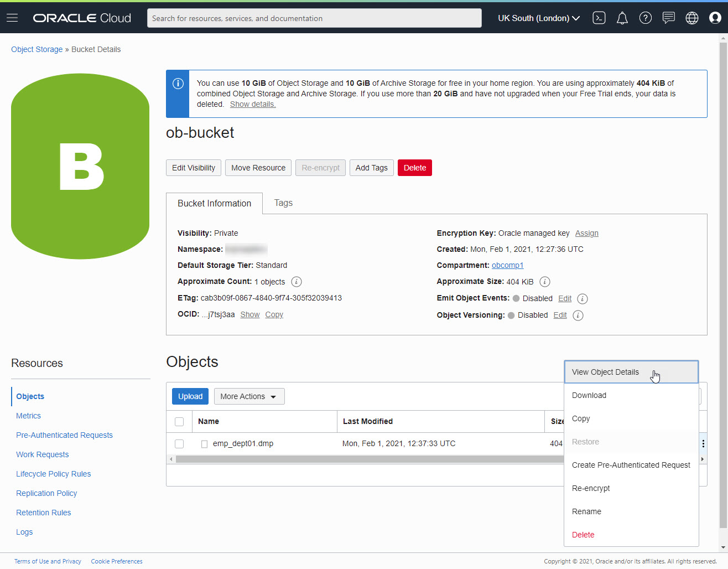
Task: Open the three-dot actions menu for emp_dept01.dmp
Action: coord(703,444)
